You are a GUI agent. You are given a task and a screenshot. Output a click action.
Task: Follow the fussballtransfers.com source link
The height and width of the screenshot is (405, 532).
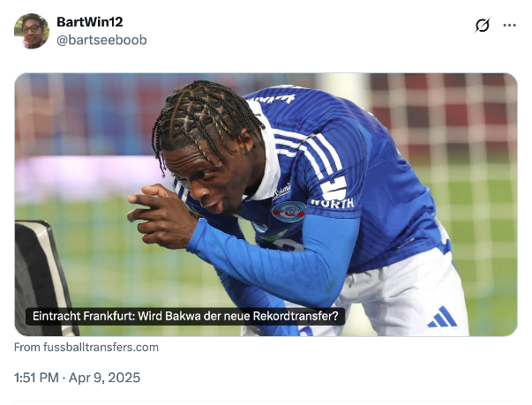point(86,348)
